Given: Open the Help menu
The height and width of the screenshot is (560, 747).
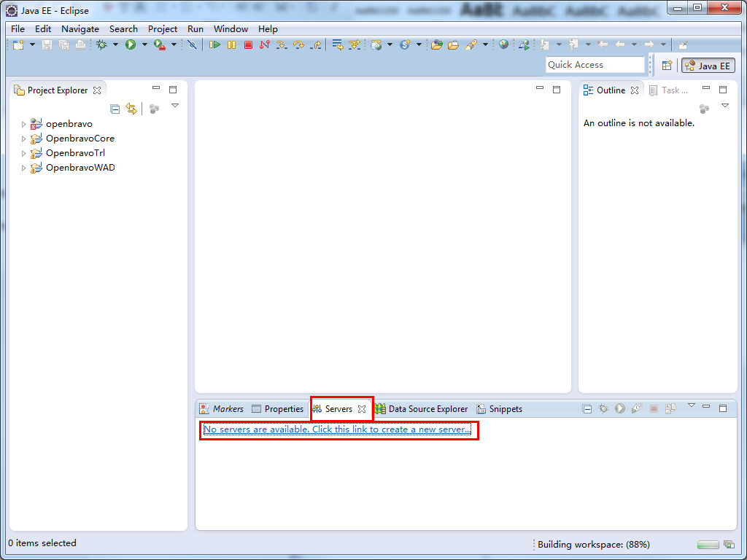Looking at the screenshot, I should (268, 29).
